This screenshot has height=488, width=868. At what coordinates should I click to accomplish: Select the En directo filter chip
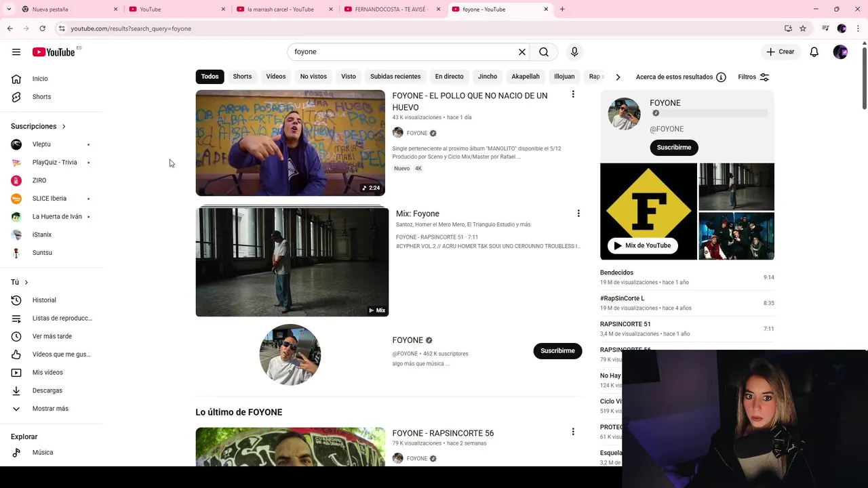point(450,77)
